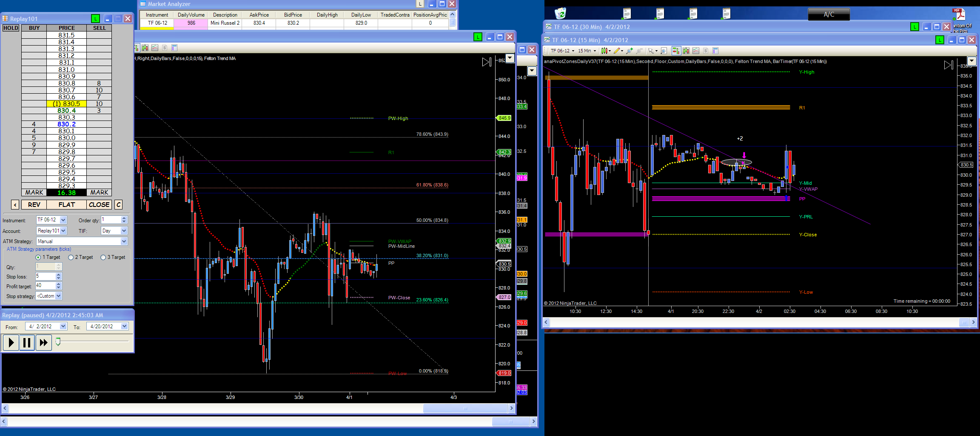Select the drawing pencil tool in 15 Min chart
This screenshot has width=980, height=436.
point(618,51)
